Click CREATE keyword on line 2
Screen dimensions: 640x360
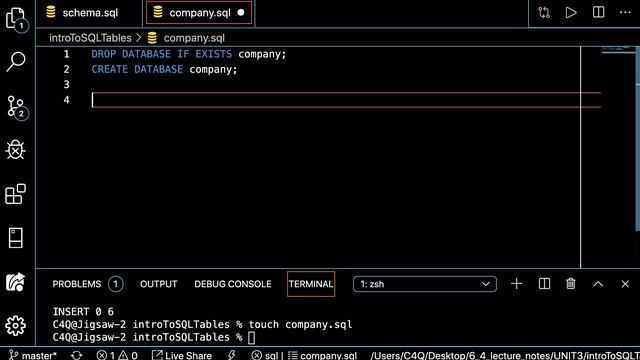coord(109,69)
